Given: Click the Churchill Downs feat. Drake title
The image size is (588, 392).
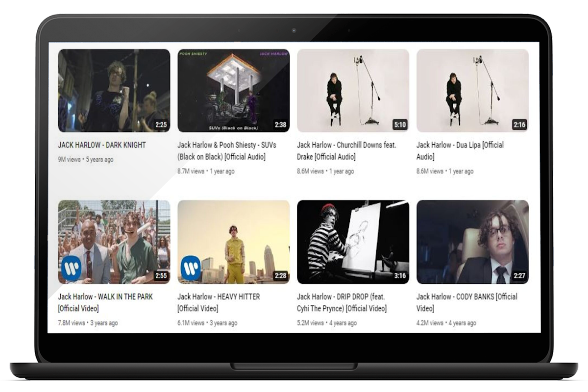Looking at the screenshot, I should coord(346,151).
